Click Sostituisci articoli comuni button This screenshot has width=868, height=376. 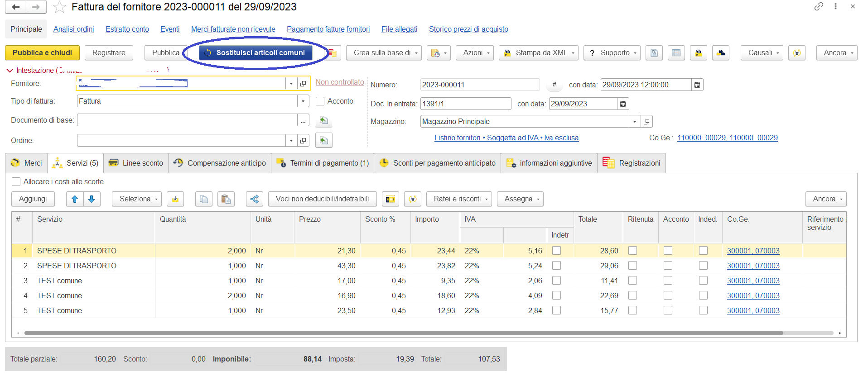256,53
